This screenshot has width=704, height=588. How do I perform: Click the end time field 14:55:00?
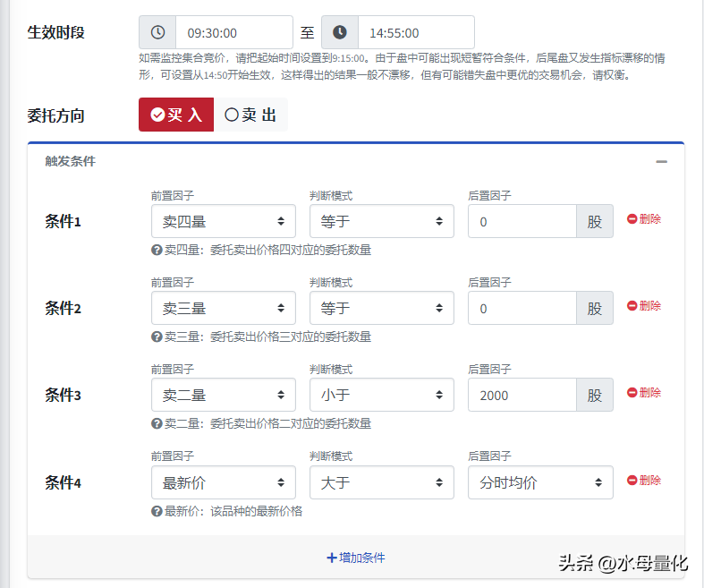pos(416,32)
